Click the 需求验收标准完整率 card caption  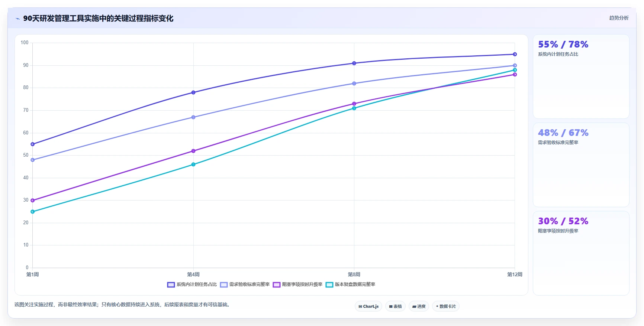click(x=558, y=143)
